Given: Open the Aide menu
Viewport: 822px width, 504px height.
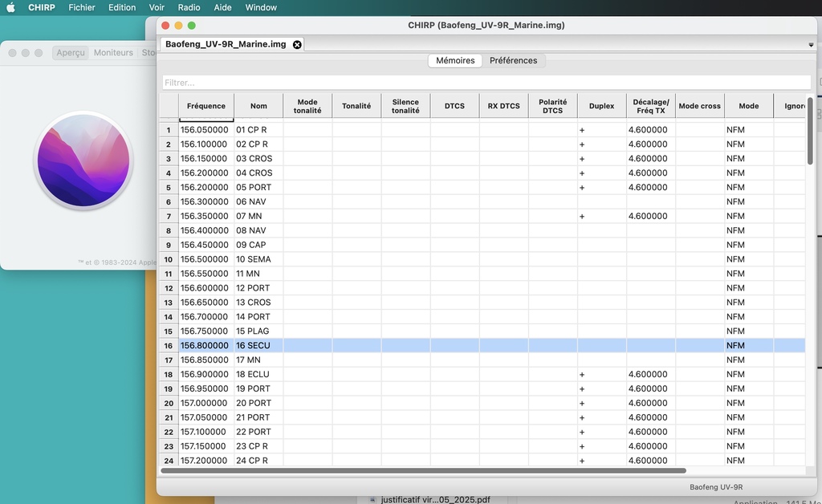Looking at the screenshot, I should pos(223,7).
